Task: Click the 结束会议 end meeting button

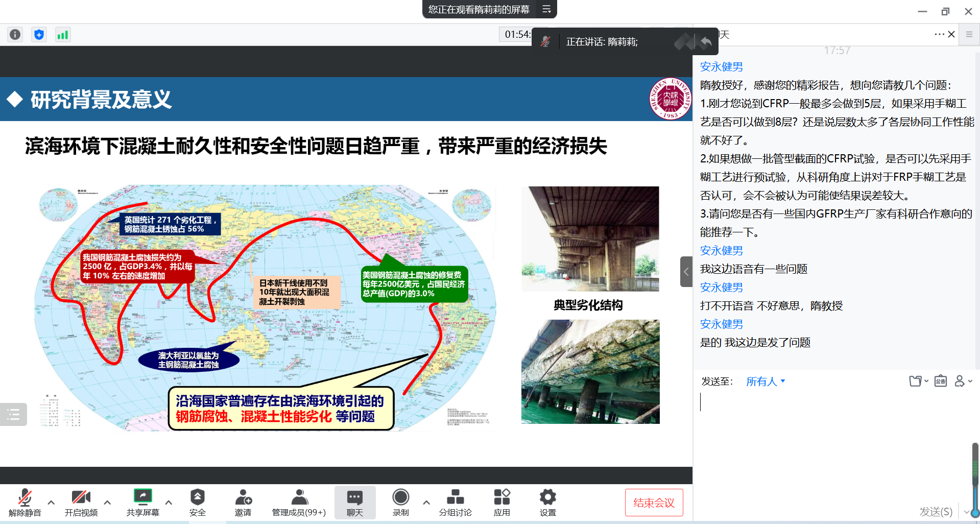Action: [654, 503]
